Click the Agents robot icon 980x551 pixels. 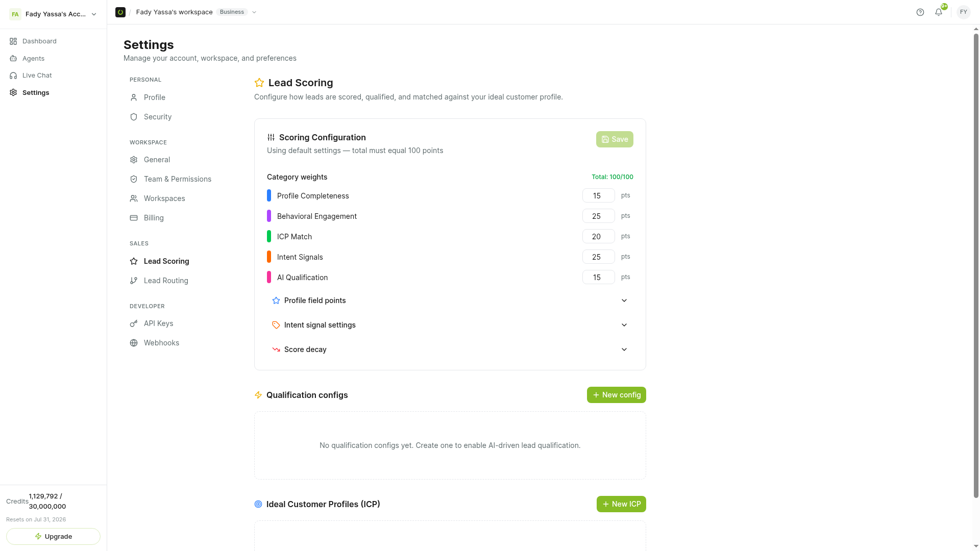tap(13, 59)
